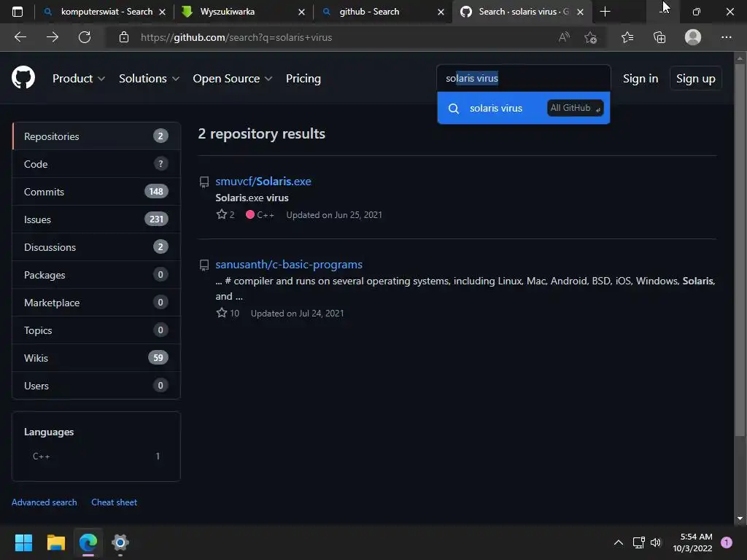The width and height of the screenshot is (747, 560).
Task: Open File Explorer from taskbar
Action: [55, 542]
